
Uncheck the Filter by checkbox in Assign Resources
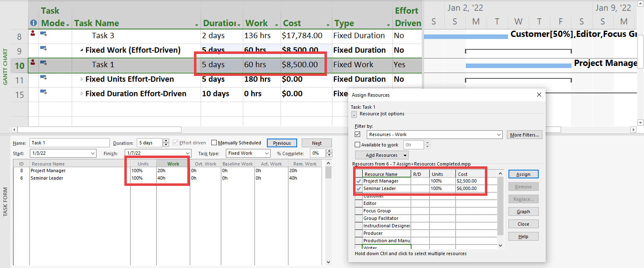(358, 134)
